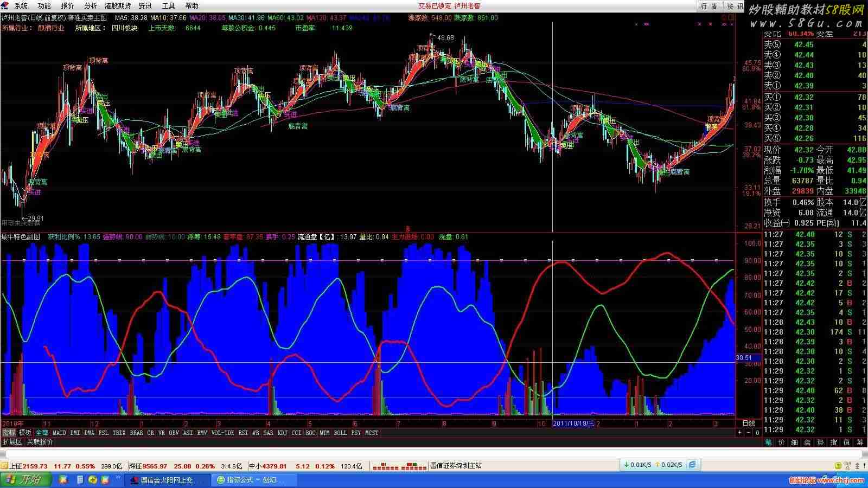Click the 行情 button at top right

(x=709, y=6)
